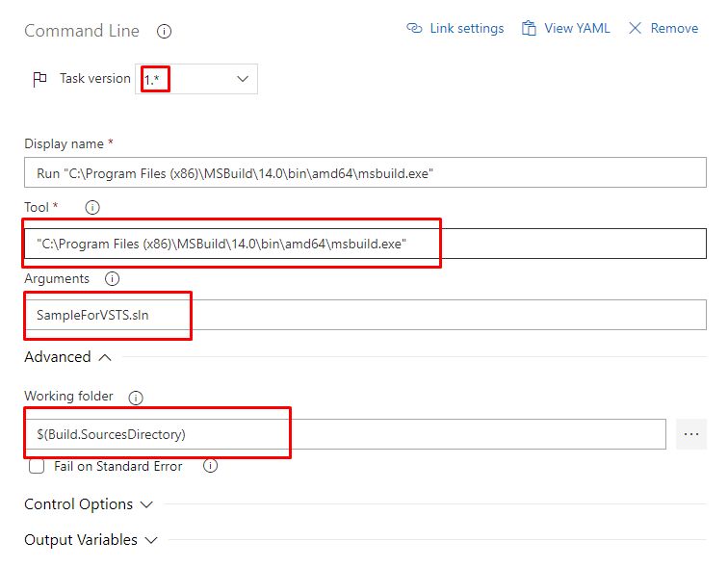Click the Command Line heading text
Screen dimensions: 728x567
coord(82,31)
